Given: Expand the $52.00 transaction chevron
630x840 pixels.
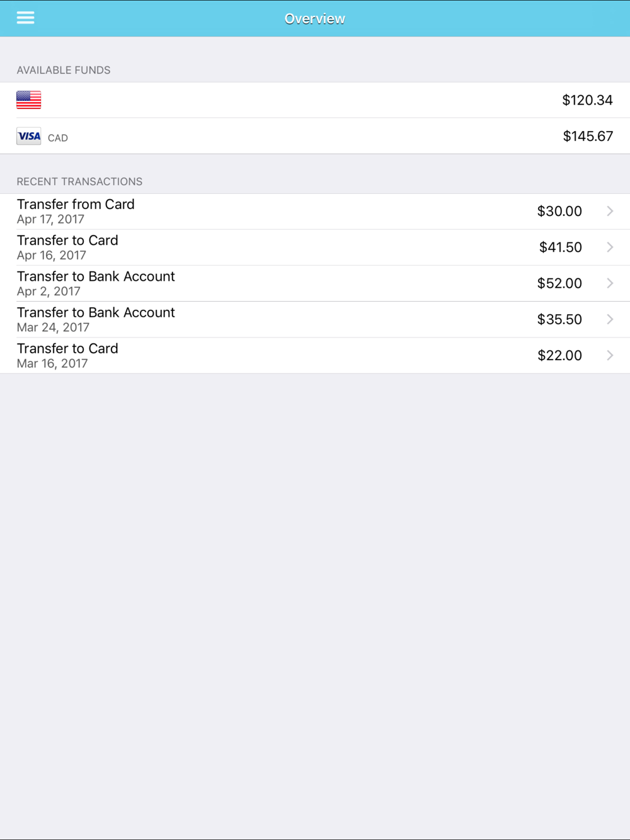Looking at the screenshot, I should coord(610,283).
